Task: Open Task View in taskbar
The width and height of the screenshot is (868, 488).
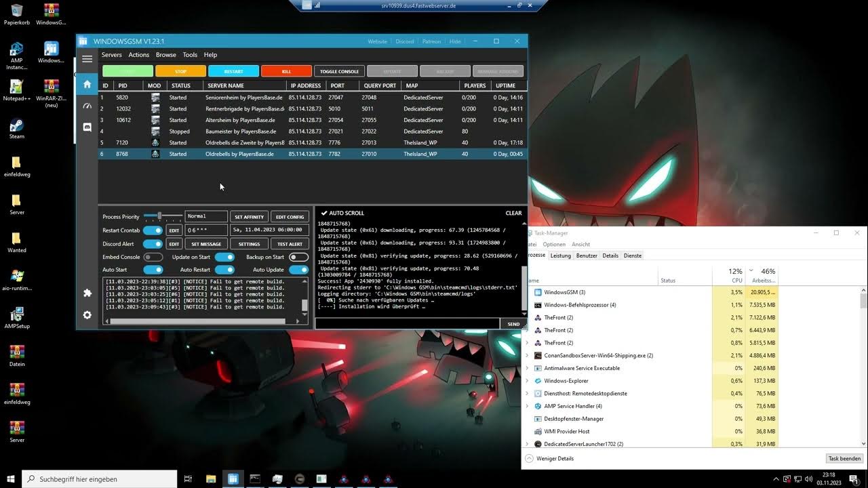Action: pyautogui.click(x=189, y=479)
